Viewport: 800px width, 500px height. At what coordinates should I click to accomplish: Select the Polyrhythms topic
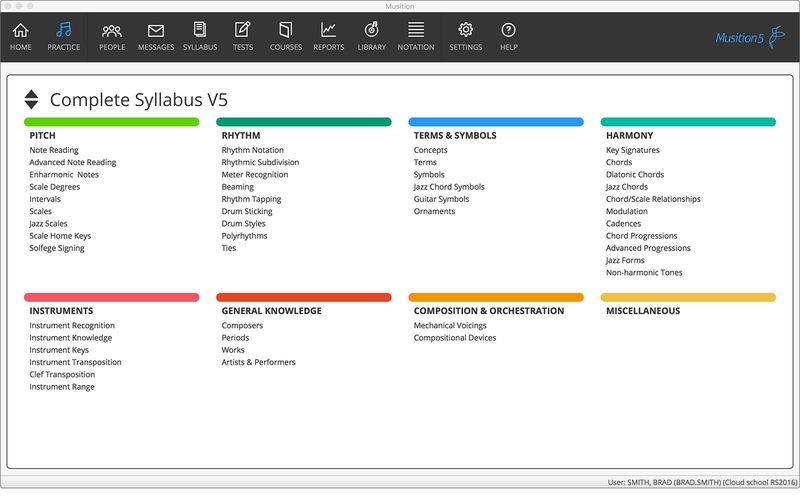[244, 236]
